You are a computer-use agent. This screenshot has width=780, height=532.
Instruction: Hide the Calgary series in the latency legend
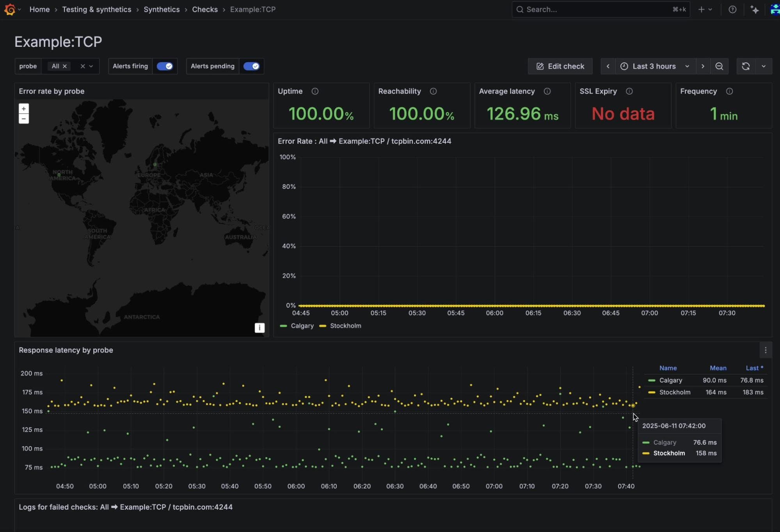670,380
